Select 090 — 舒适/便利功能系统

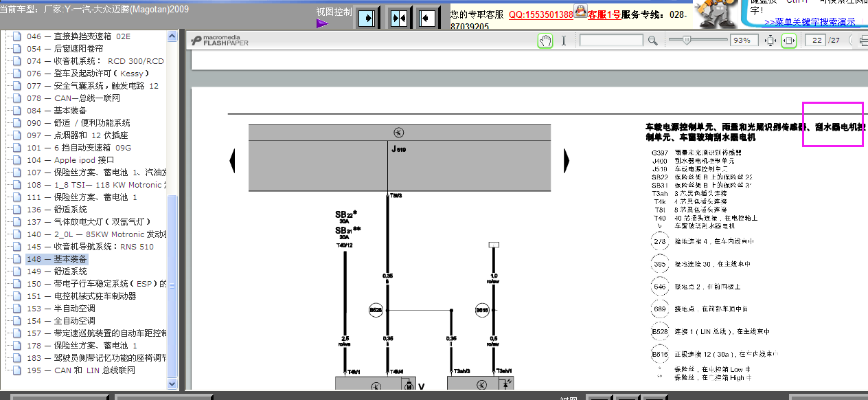(x=78, y=123)
